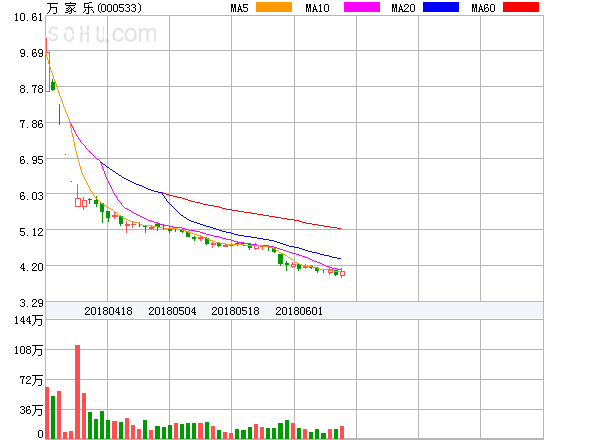Click the magenta MA10 legend swatch
Screen dimensions: 600x440
coord(362,7)
